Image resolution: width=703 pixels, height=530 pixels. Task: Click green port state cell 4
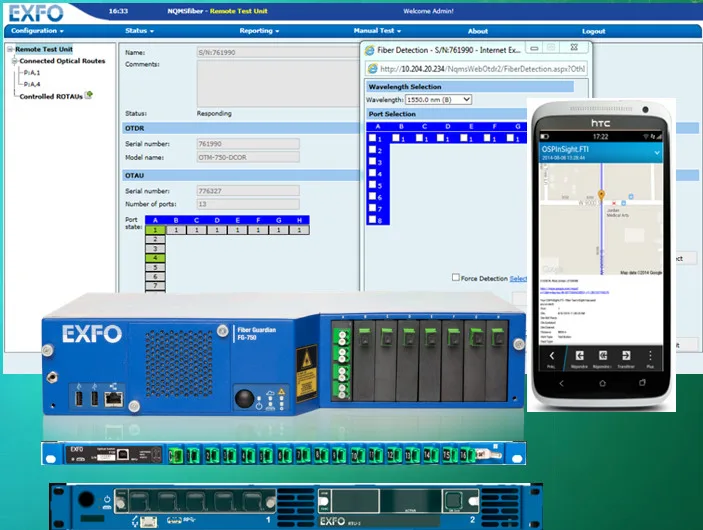(x=155, y=258)
